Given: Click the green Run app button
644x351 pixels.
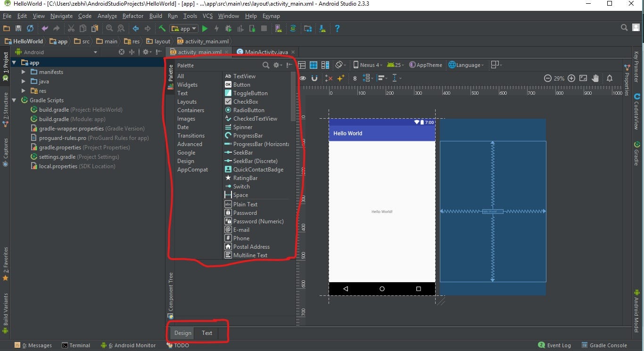Looking at the screenshot, I should pos(205,29).
